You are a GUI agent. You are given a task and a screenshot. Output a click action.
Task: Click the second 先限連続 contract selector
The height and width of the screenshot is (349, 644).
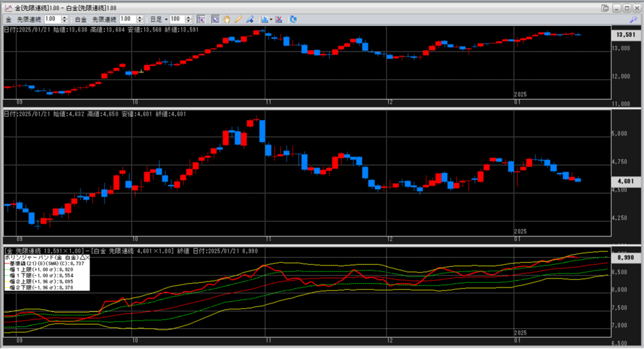coord(104,19)
